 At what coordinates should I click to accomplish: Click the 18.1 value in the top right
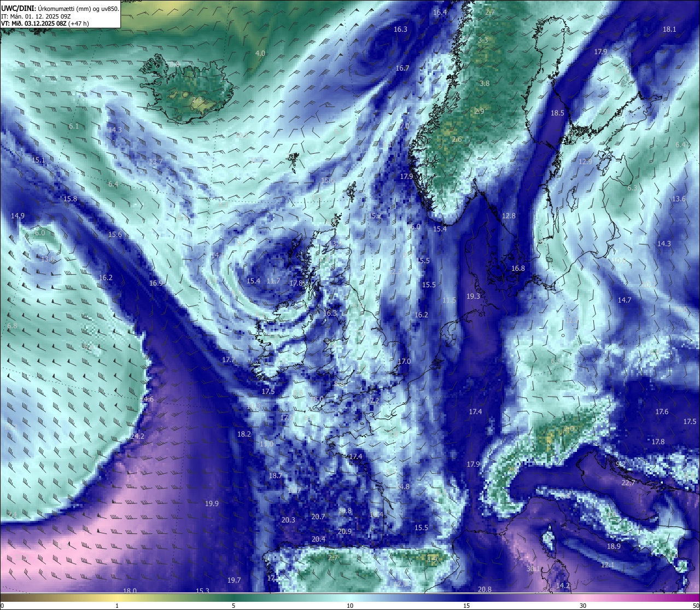(x=669, y=29)
